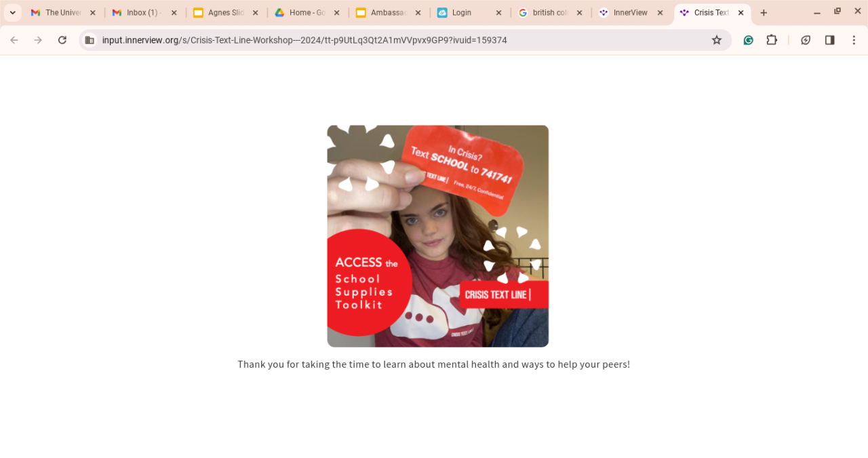
Task: Close the Agnes Slides tab
Action: point(256,13)
